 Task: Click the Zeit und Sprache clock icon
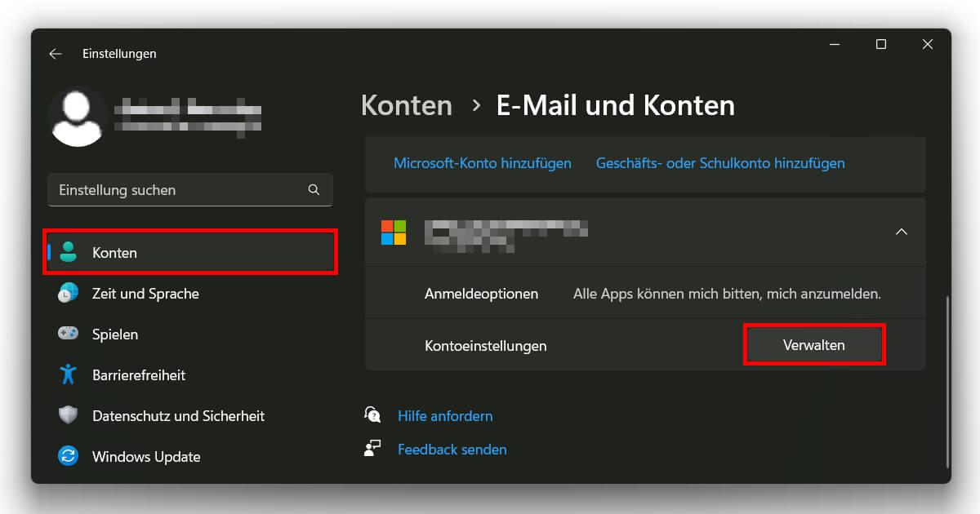(x=69, y=294)
